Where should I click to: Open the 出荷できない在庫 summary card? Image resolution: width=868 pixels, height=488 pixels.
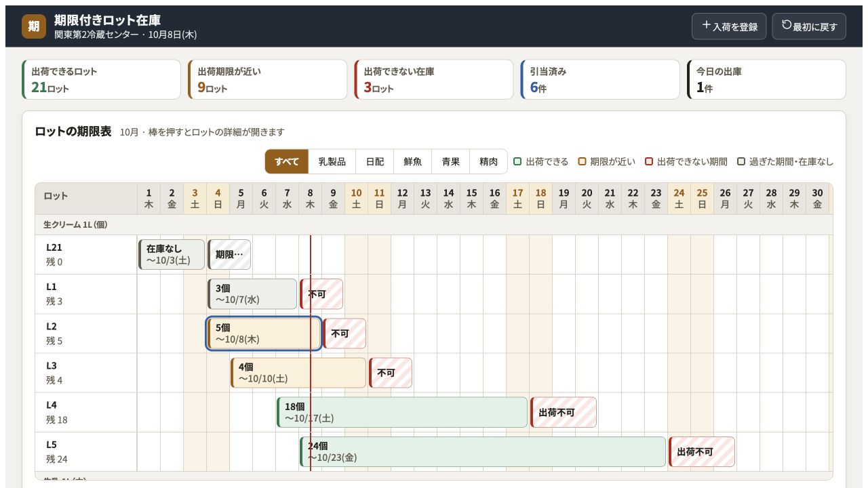point(434,79)
